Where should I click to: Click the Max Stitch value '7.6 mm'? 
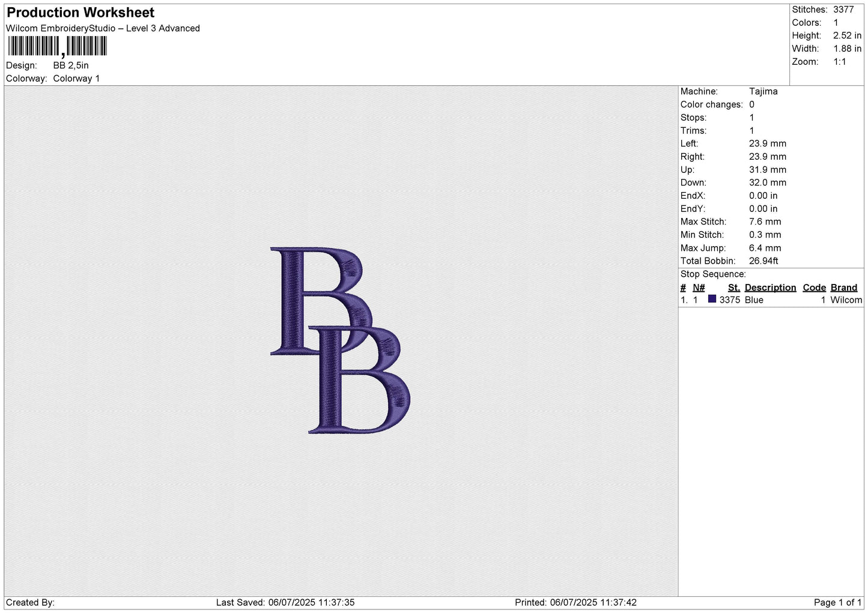pos(765,222)
